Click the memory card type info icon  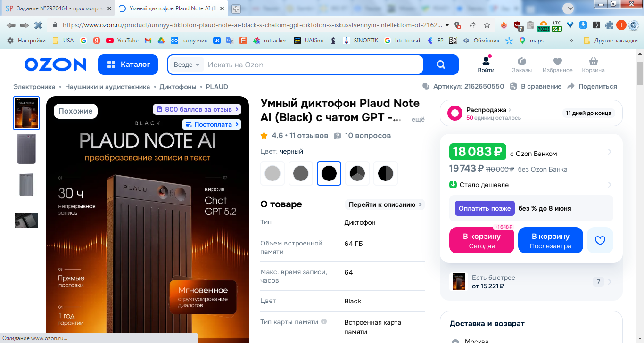click(324, 322)
